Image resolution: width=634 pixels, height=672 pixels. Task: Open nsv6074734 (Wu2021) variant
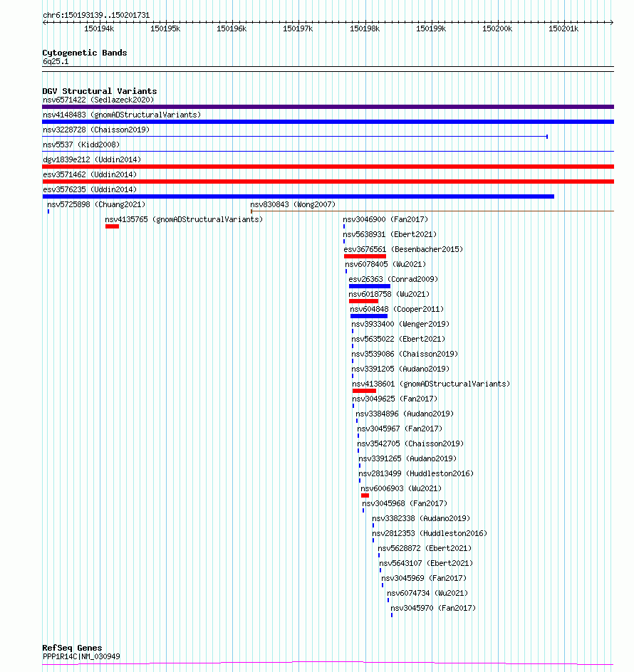pyautogui.click(x=427, y=593)
